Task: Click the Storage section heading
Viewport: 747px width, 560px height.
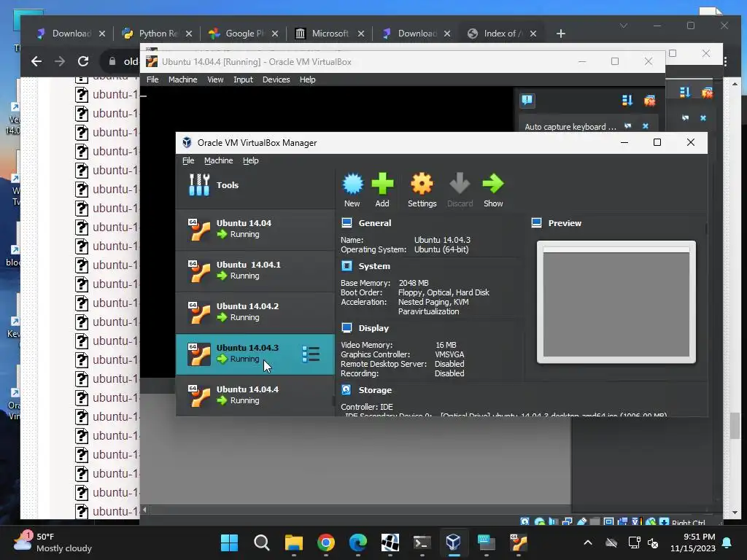Action: click(x=375, y=390)
